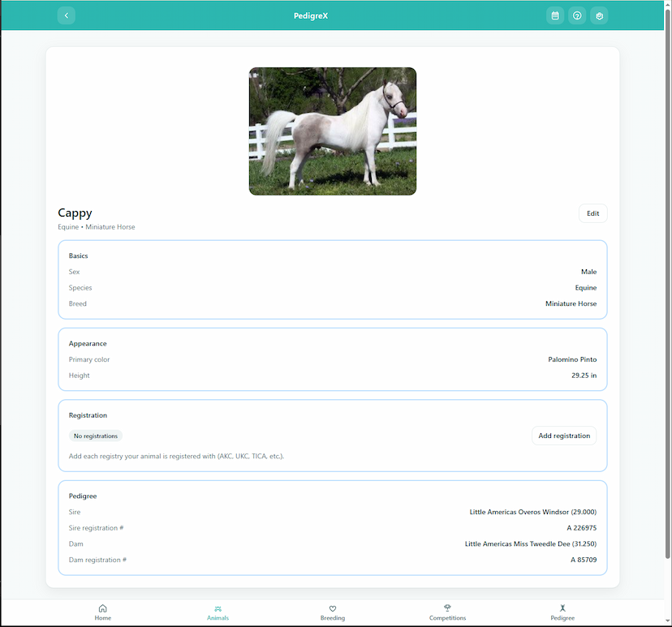Click the height value 29.25 in

pyautogui.click(x=584, y=376)
